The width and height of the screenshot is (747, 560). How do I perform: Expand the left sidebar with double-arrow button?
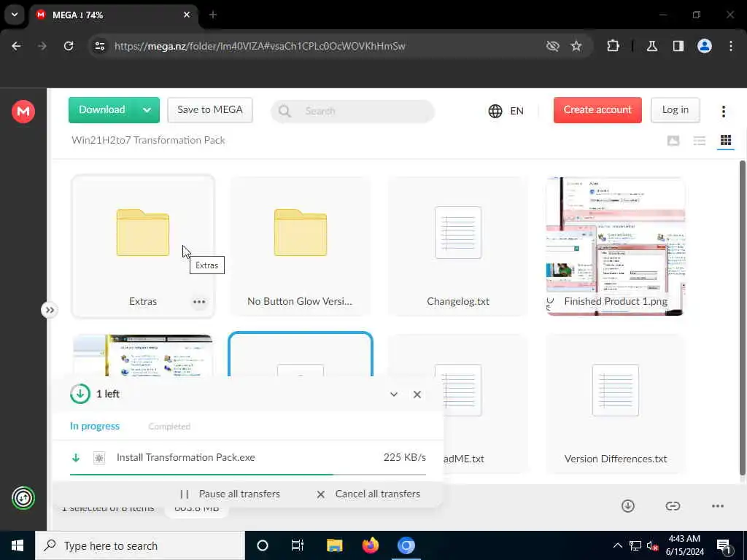click(49, 310)
